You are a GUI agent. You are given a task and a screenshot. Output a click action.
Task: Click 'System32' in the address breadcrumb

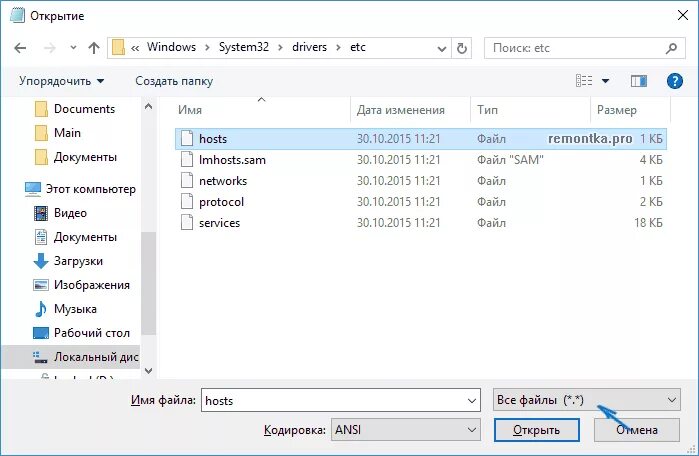coord(244,47)
